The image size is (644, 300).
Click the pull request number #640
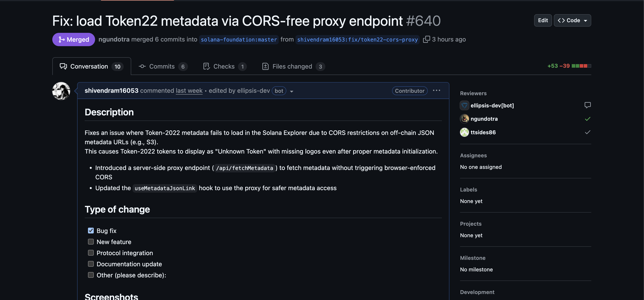click(x=423, y=21)
